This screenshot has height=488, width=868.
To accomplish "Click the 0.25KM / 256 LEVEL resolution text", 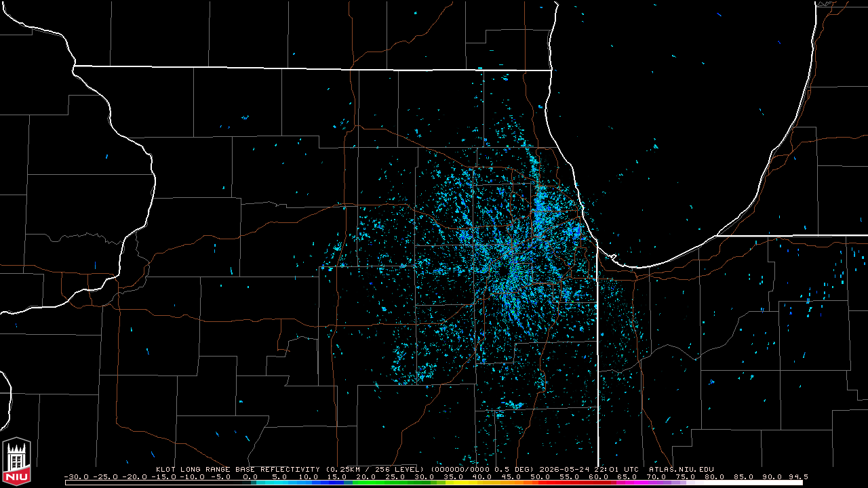I will pyautogui.click(x=374, y=469).
